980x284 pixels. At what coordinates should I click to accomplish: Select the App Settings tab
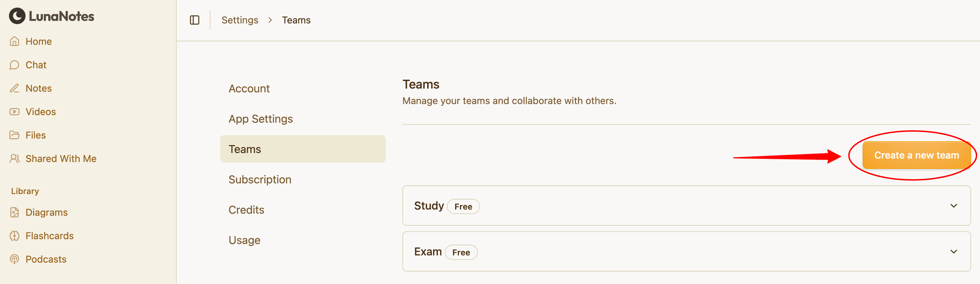[x=261, y=119]
